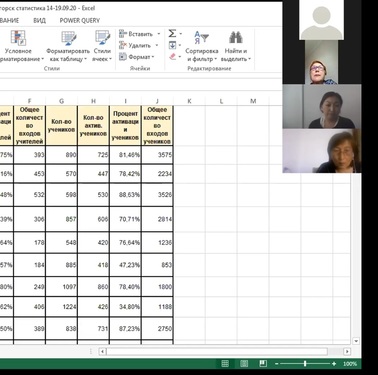Click the Clear eraser icon
The width and height of the screenshot is (378, 375).
[172, 57]
